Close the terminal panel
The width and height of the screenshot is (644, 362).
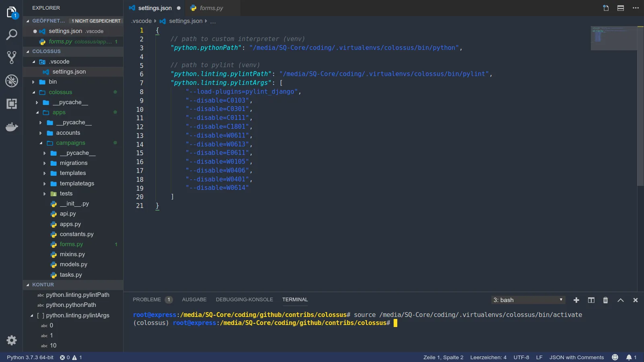636,300
